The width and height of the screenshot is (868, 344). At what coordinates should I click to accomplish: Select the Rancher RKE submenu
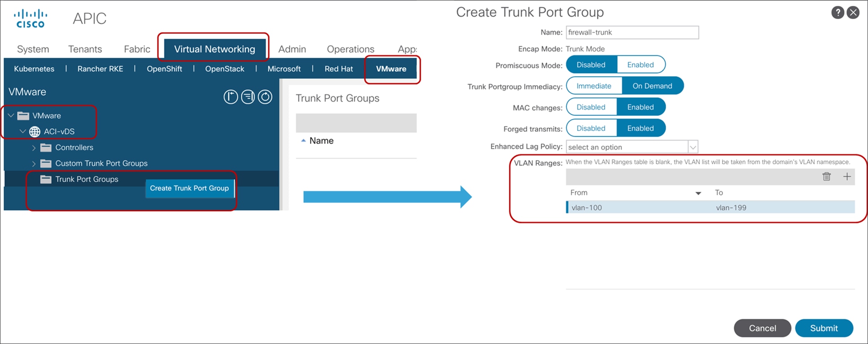coord(100,69)
